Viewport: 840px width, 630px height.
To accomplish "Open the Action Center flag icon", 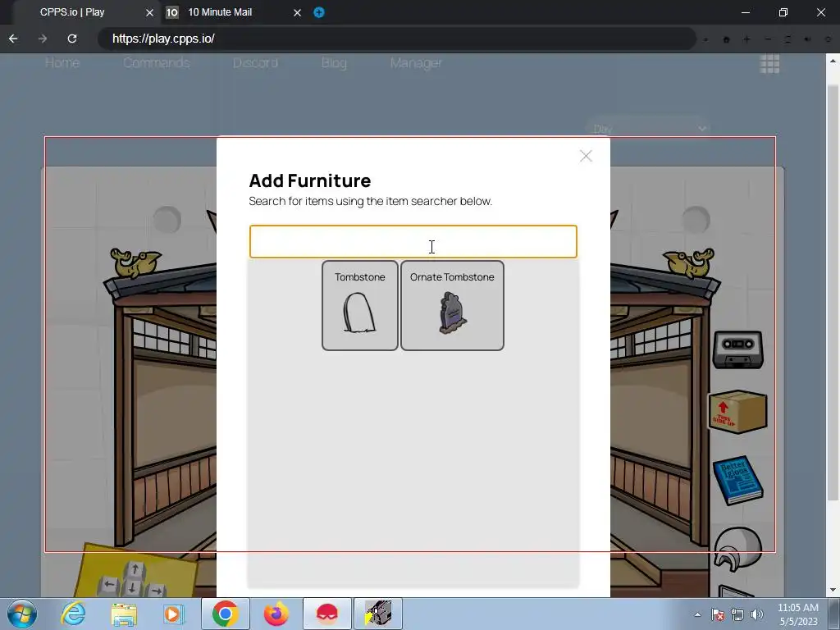I will (718, 614).
